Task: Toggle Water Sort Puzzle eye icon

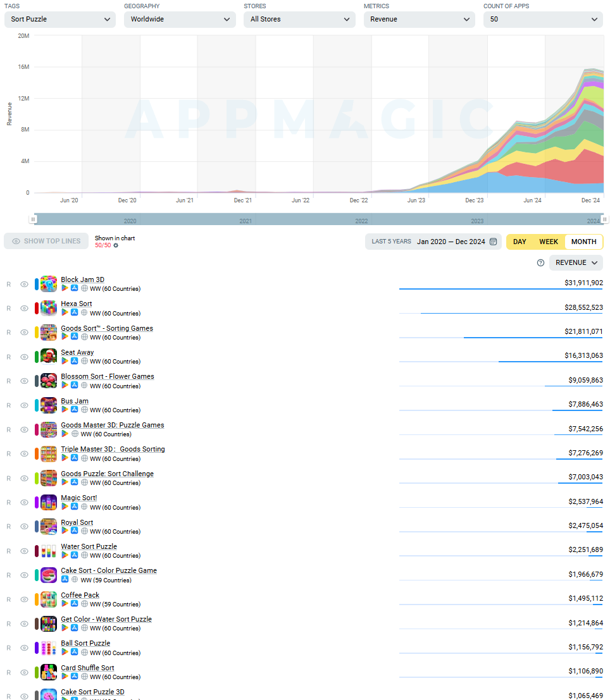Action: point(25,551)
